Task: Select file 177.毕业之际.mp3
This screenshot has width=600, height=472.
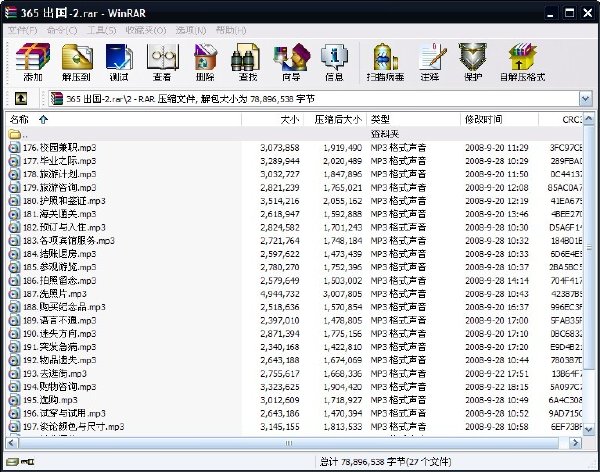Action: coord(59,161)
